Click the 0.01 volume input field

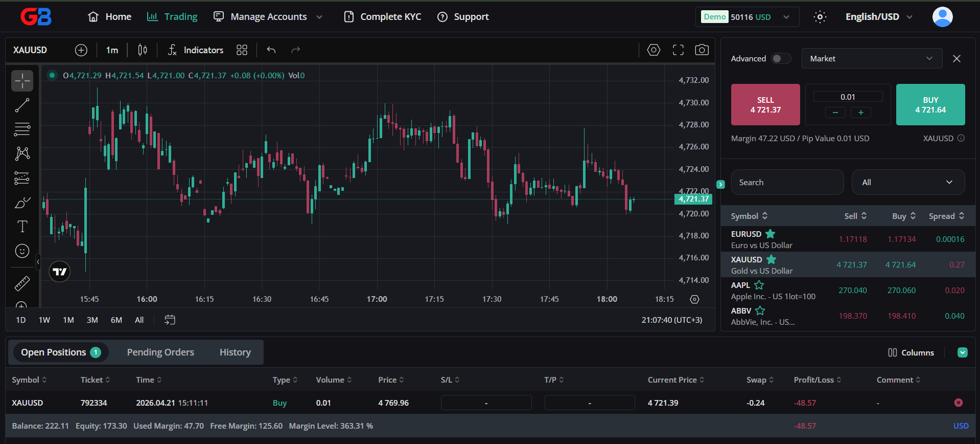848,97
